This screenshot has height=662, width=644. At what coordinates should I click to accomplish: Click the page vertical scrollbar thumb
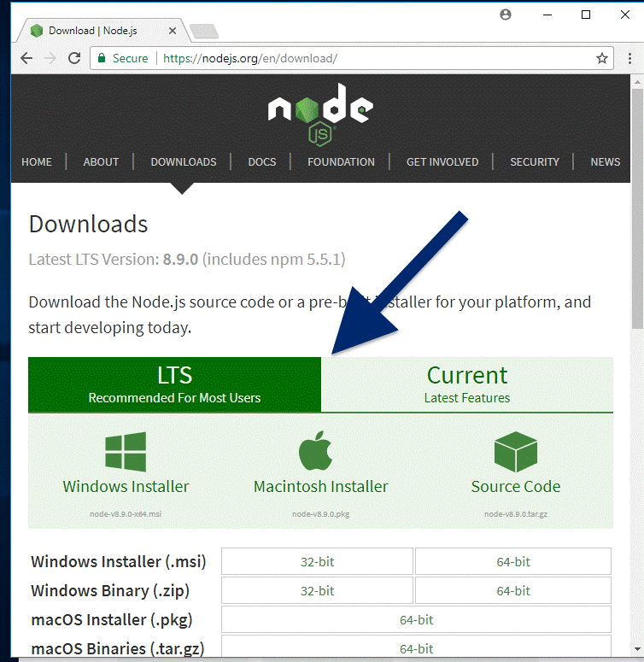(637, 209)
